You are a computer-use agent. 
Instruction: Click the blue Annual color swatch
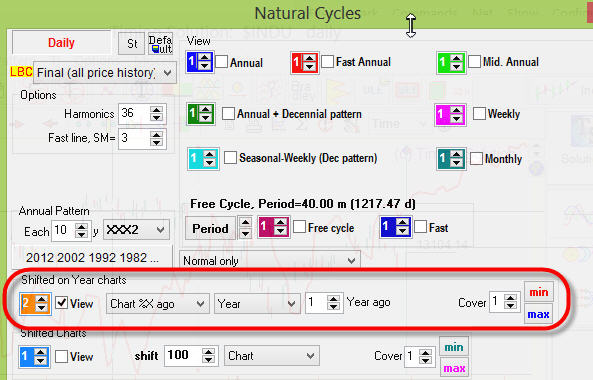click(x=192, y=62)
